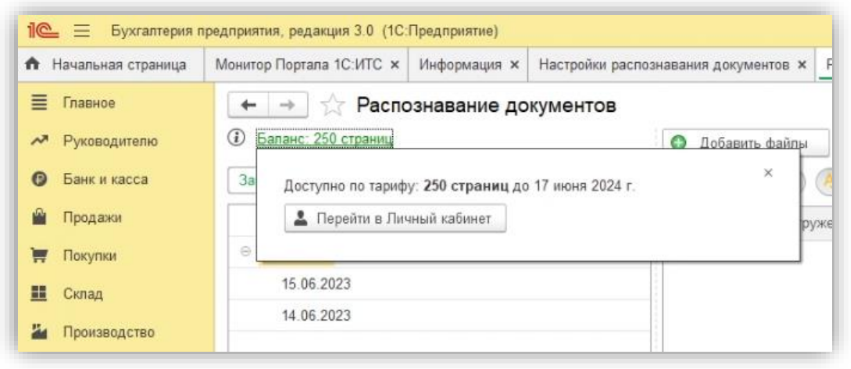Collapse the group with minus icon
Screen dimensions: 851x369
246,252
